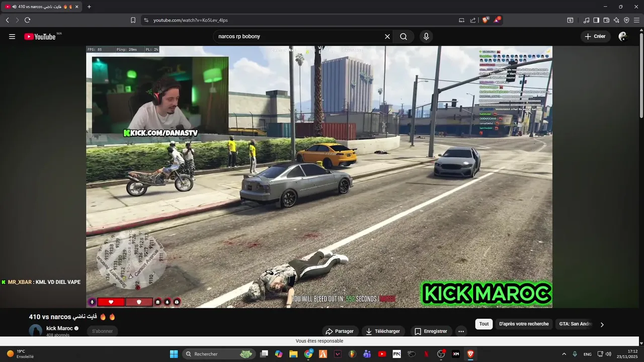This screenshot has height=362, width=644.
Task: Open the YouTube app on the taskbar
Action: click(382, 354)
